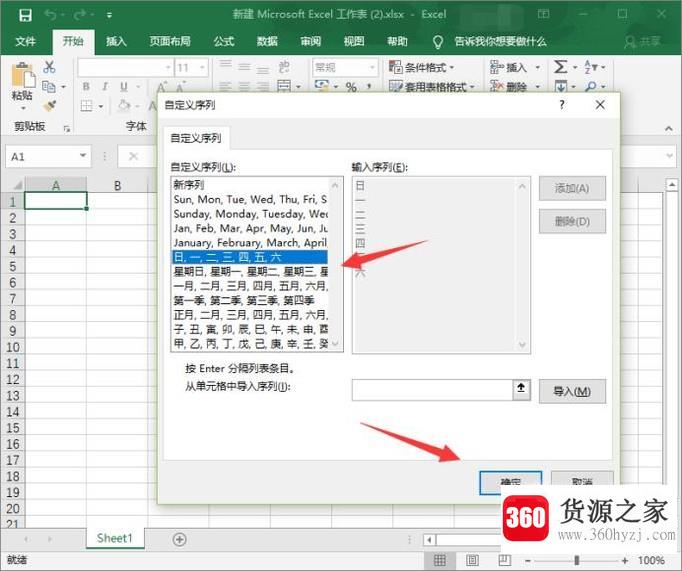Open the Borders dropdown arrow
This screenshot has height=571, width=682.
coord(101,106)
